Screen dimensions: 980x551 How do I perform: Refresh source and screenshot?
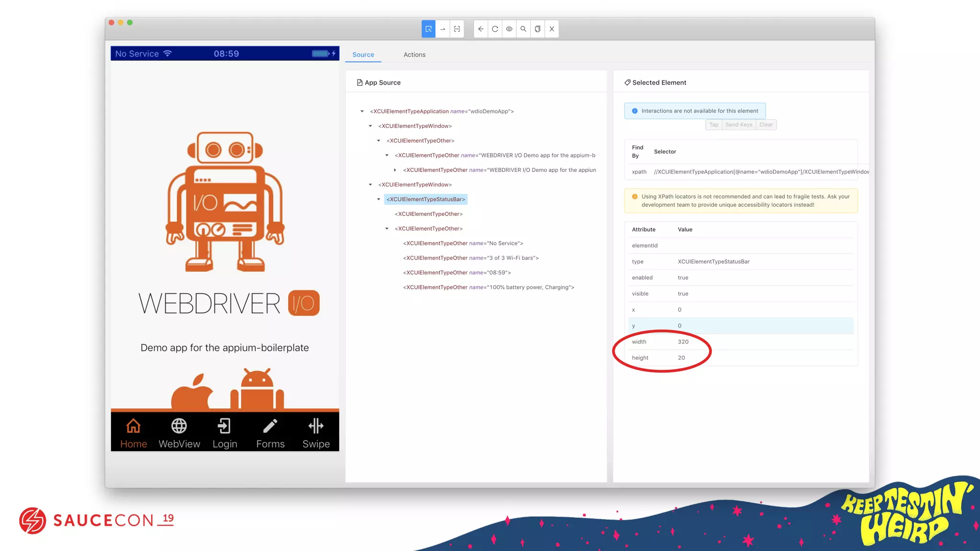[495, 29]
